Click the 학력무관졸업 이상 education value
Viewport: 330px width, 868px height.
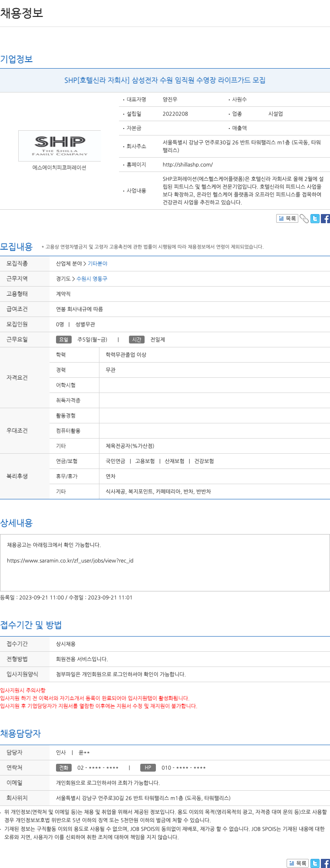point(126,355)
